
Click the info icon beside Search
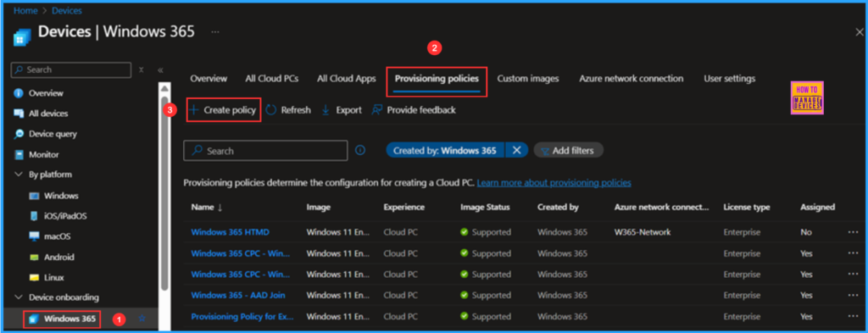360,150
